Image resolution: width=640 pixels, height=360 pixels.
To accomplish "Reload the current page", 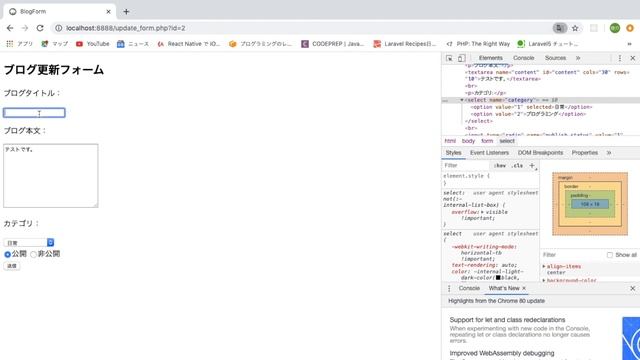I will 40,28.
